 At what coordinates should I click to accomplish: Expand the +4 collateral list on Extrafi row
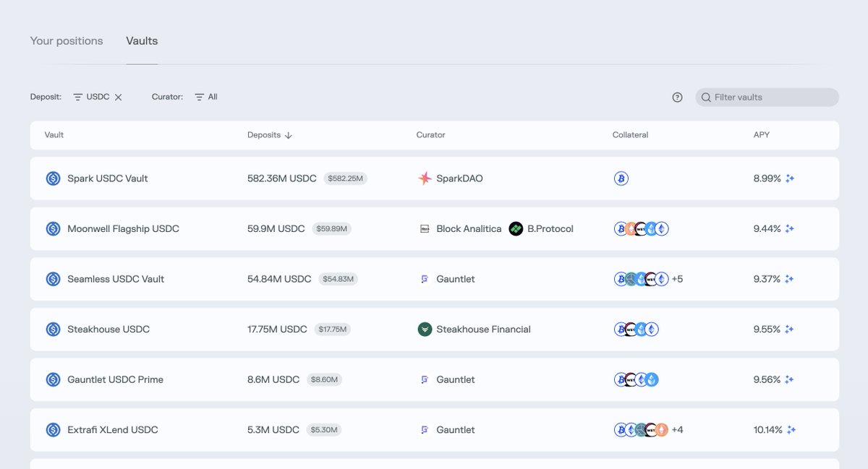point(677,429)
